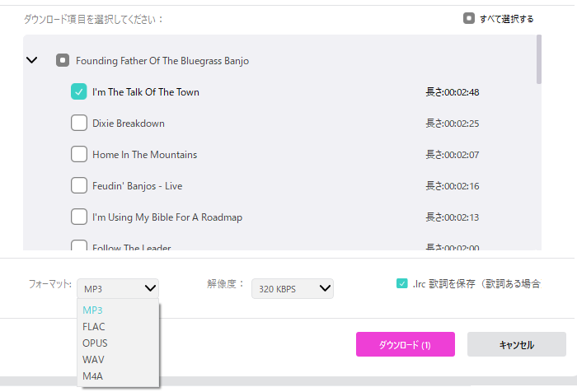Disable the .lrc 歌詞を保存 option
577x392 pixels.
(x=402, y=283)
